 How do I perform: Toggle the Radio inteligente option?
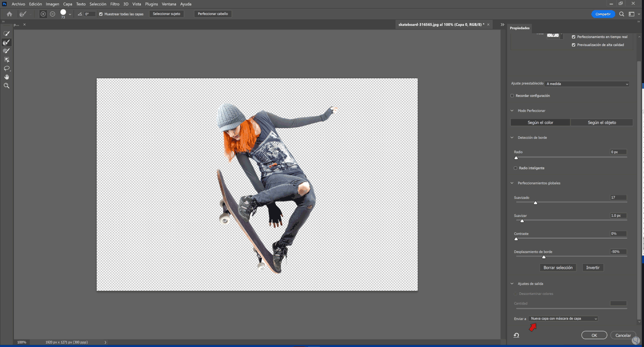pos(516,168)
